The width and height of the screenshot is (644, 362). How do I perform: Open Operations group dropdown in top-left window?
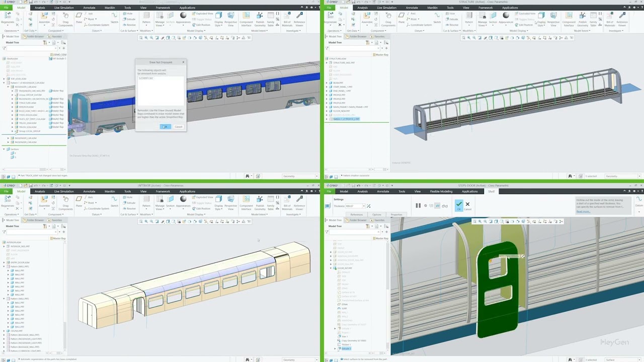coord(12,31)
